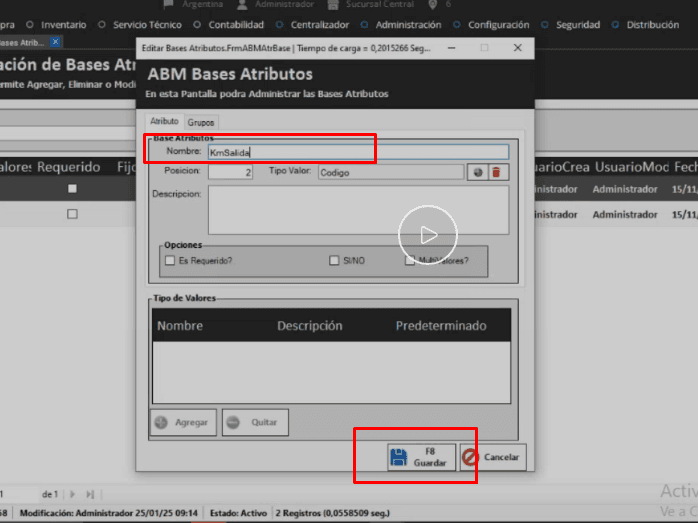Click the Quitar button with minus icon
Image resolution: width=698 pixels, height=523 pixels.
click(x=255, y=422)
